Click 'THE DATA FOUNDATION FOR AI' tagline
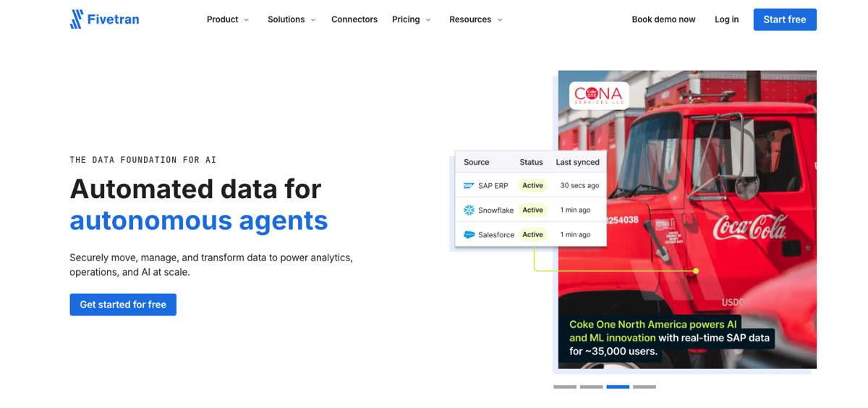Screen dimensions: 868x408 tap(143, 160)
